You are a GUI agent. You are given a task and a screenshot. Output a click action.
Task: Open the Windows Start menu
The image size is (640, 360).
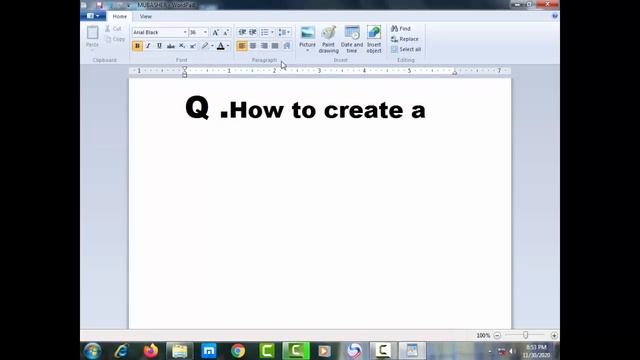point(92,351)
